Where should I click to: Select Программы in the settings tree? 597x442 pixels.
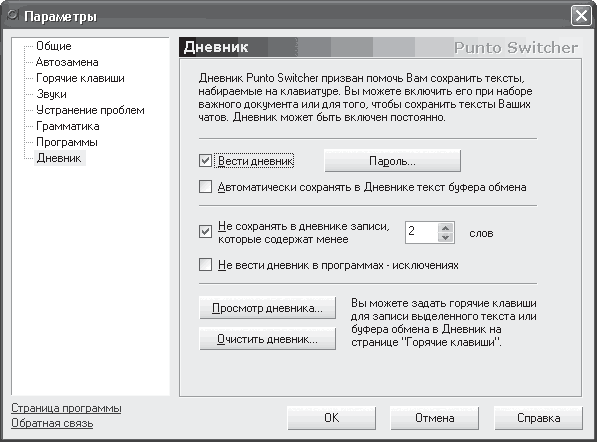67,142
